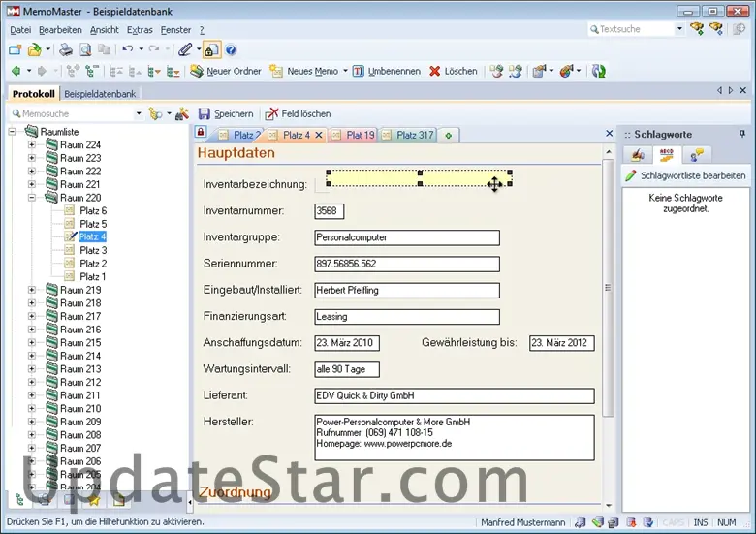Image resolution: width=756 pixels, height=534 pixels.
Task: Click Umbenennen button
Action: 386,72
